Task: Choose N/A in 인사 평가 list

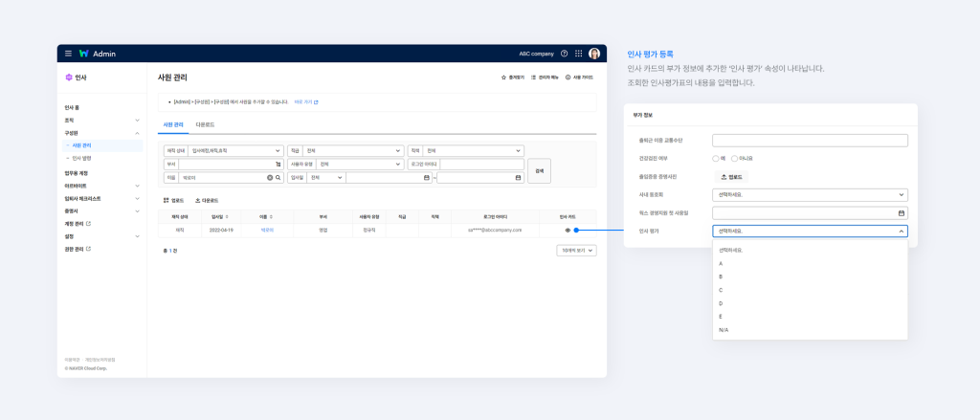Action: [810, 330]
